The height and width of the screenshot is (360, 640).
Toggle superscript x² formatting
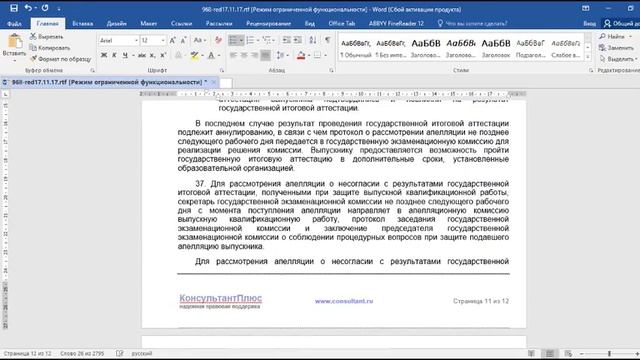point(163,55)
